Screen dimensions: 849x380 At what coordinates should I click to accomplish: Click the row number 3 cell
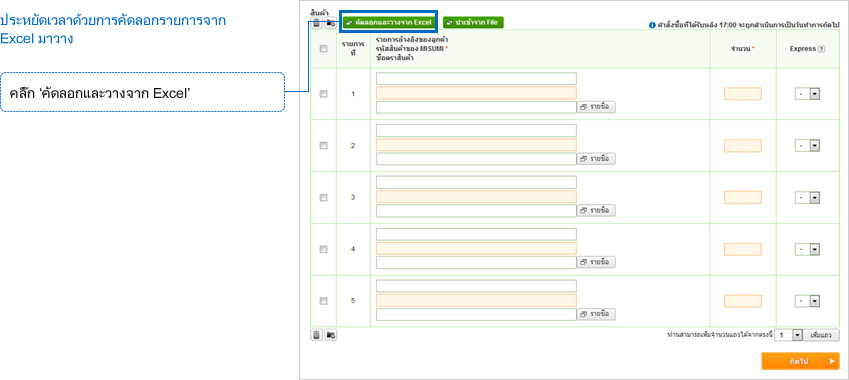[x=353, y=198]
